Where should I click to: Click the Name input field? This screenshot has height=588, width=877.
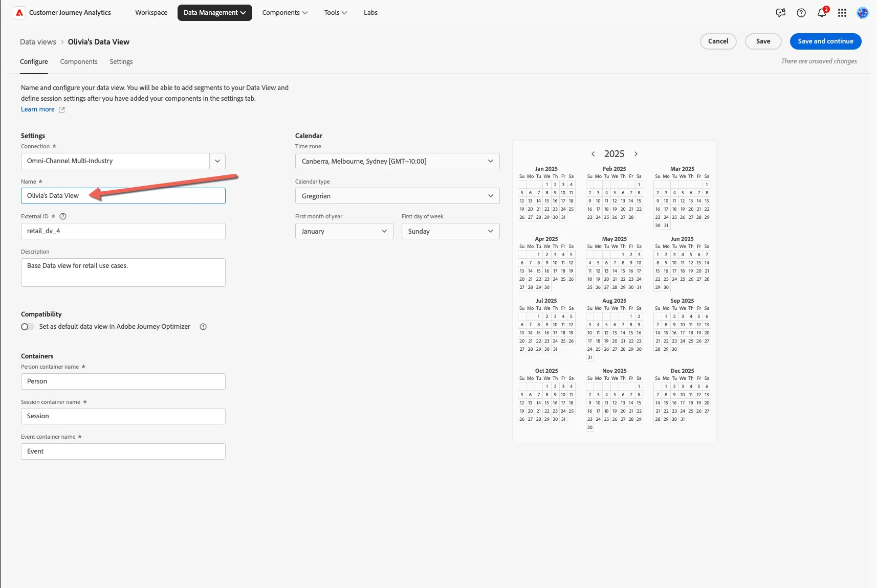coord(123,196)
